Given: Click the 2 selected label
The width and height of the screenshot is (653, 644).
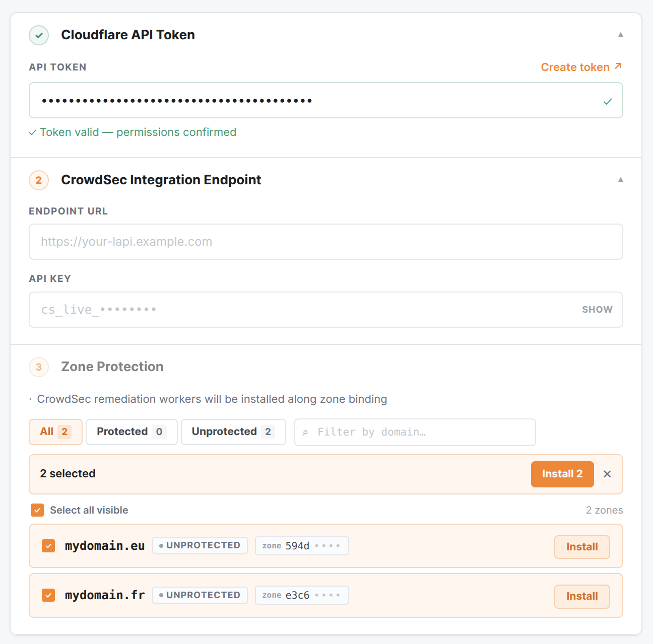Looking at the screenshot, I should tap(68, 474).
